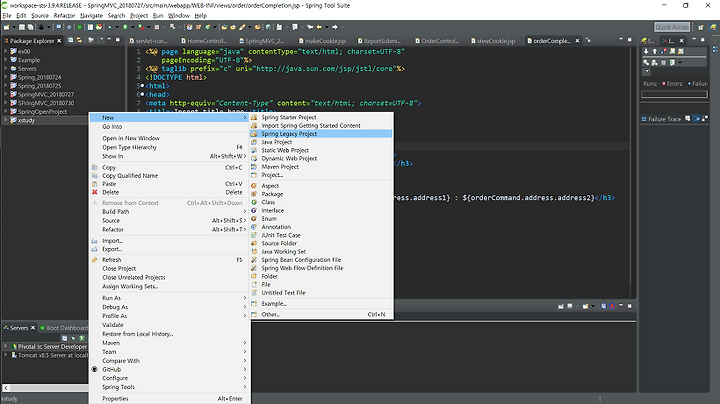
Task: Click Untitled Text File entry
Action: click(x=321, y=293)
